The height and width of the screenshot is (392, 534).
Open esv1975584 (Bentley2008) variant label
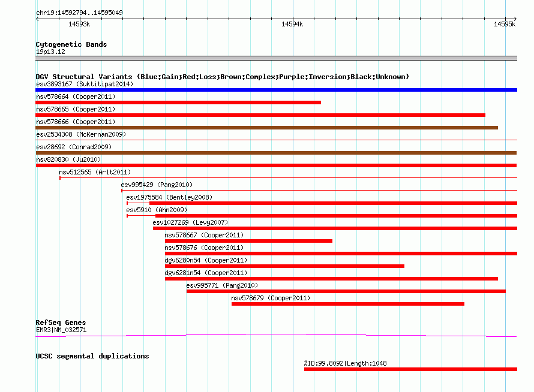(x=169, y=197)
